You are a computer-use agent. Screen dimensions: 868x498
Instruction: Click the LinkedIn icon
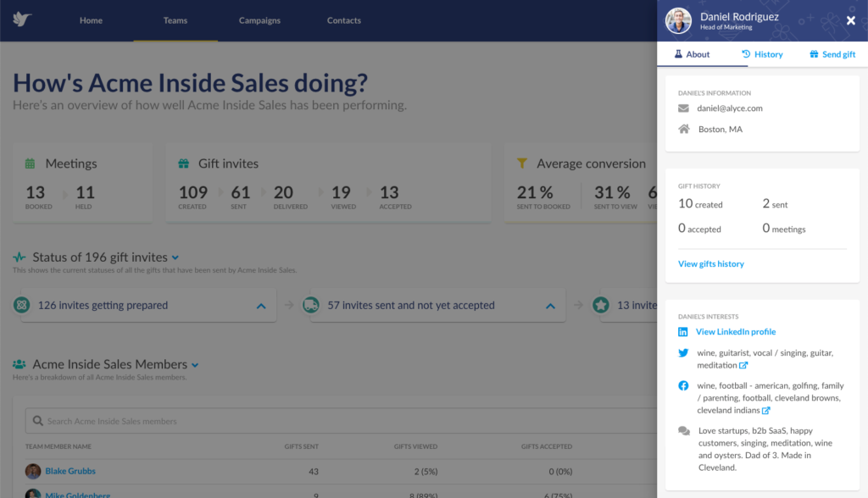[x=683, y=332]
